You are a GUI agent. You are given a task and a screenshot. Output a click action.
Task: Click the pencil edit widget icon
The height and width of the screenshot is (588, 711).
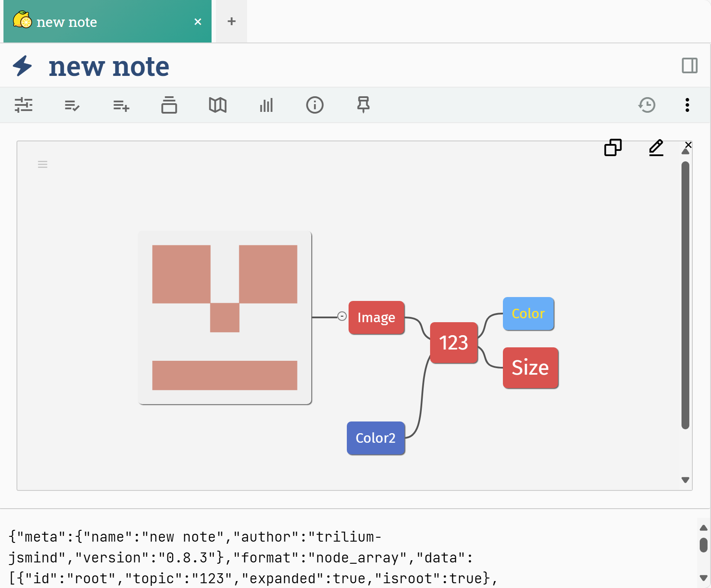point(656,147)
